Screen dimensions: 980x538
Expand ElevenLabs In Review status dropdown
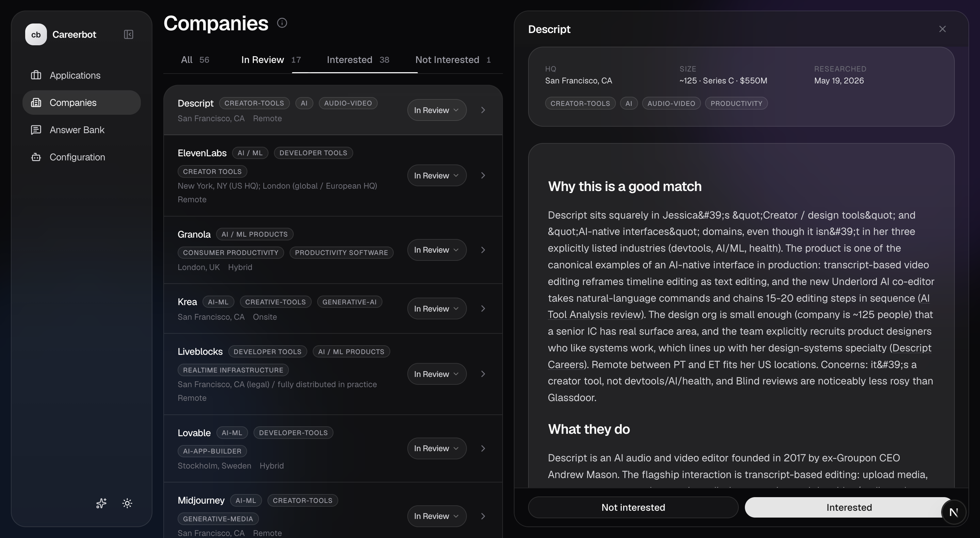click(x=437, y=175)
